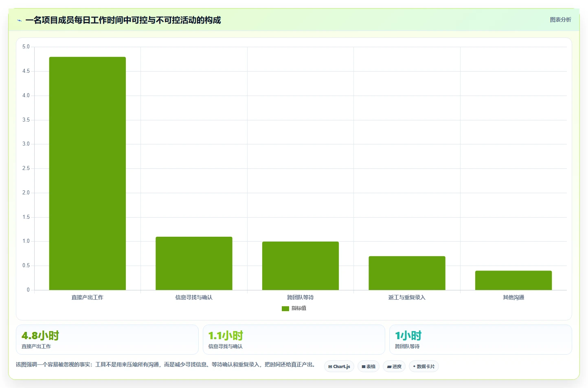This screenshot has height=388, width=588.
Task: Open the 1小时 跨团队等待 card
Action: click(480, 340)
